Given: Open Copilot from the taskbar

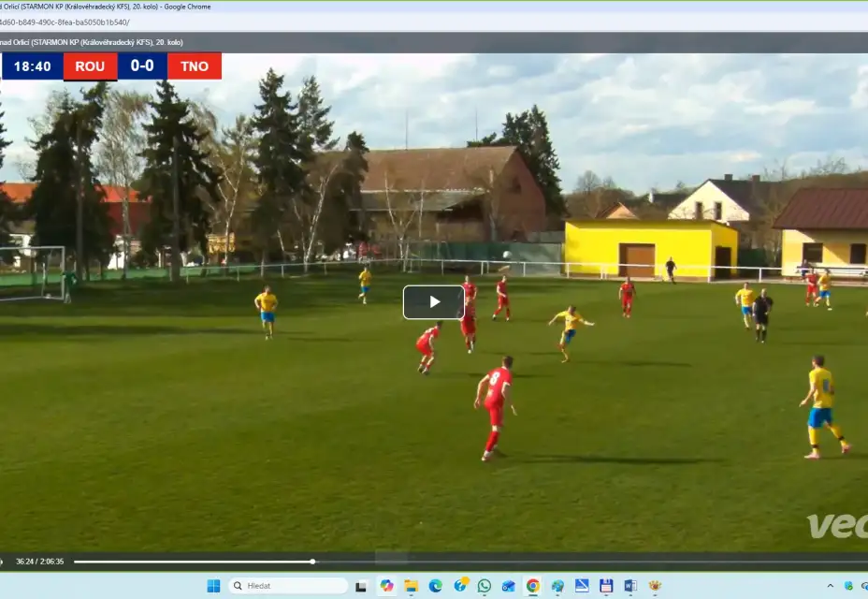Looking at the screenshot, I should click(386, 585).
